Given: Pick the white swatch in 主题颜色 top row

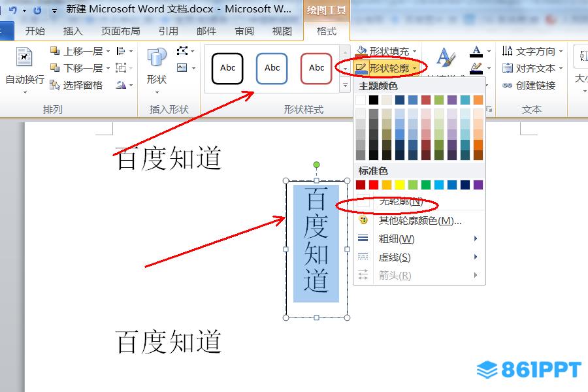Looking at the screenshot, I should pyautogui.click(x=361, y=100).
